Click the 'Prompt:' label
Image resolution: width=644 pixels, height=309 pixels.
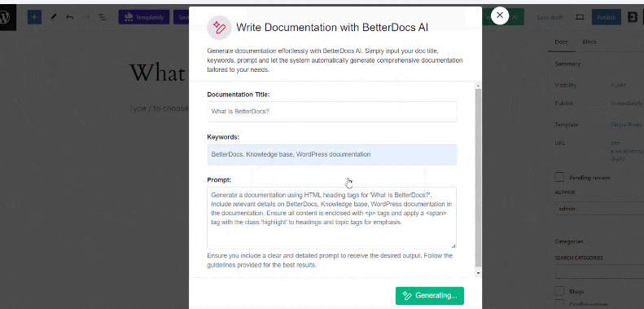coord(219,180)
